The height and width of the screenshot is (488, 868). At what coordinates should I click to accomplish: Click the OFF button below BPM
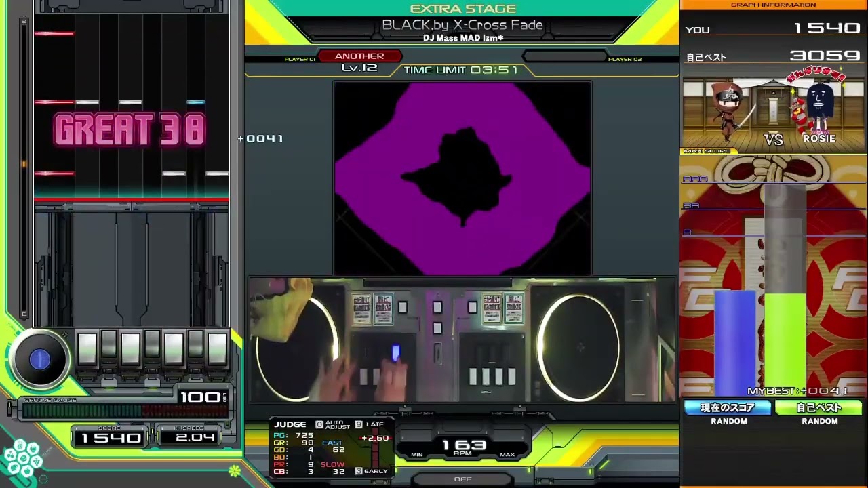462,479
